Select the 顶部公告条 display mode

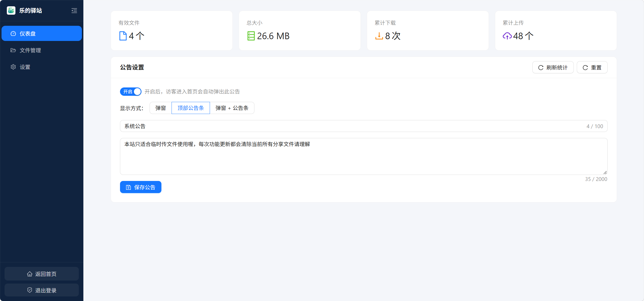(x=190, y=108)
